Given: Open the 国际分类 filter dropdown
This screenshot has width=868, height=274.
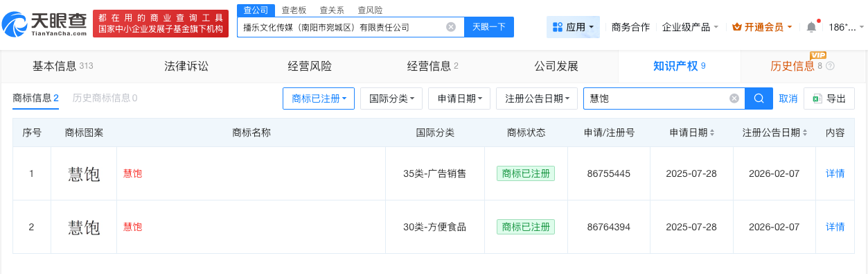Looking at the screenshot, I should pyautogui.click(x=391, y=99).
